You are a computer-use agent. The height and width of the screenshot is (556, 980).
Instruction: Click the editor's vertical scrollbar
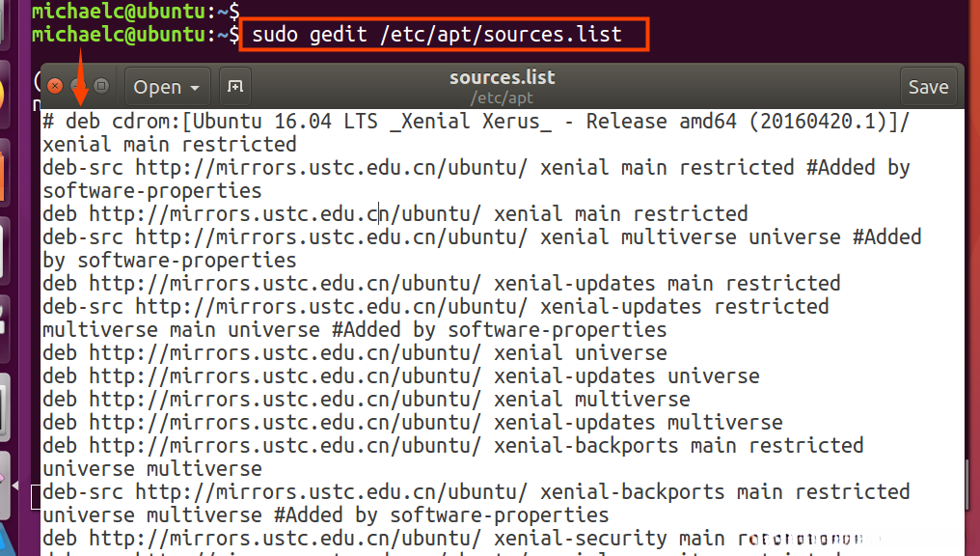968,483
